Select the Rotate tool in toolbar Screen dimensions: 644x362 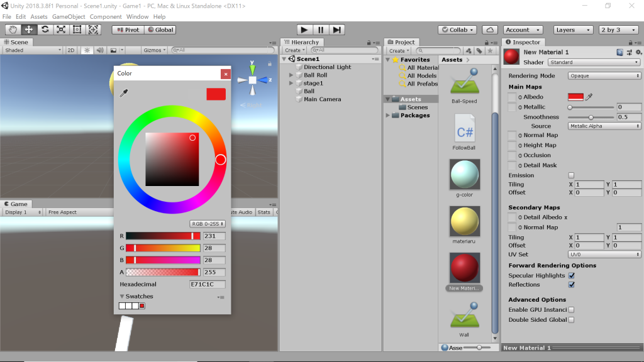(x=45, y=30)
